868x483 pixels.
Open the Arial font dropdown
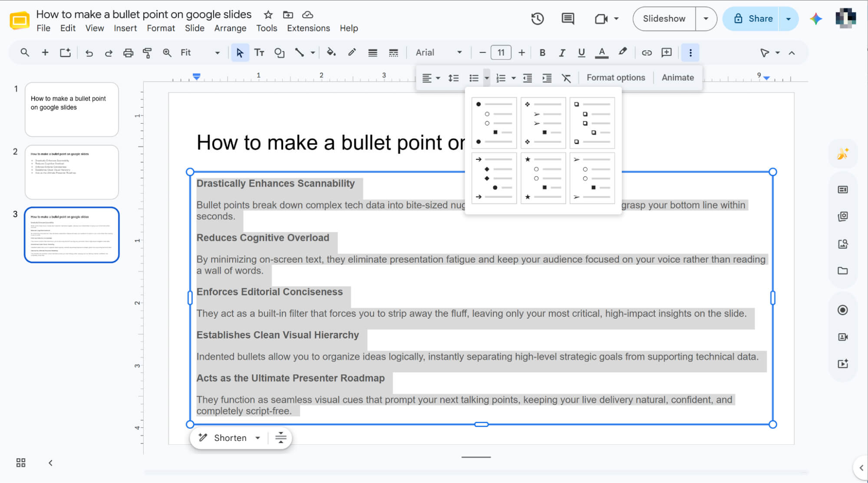tap(439, 53)
